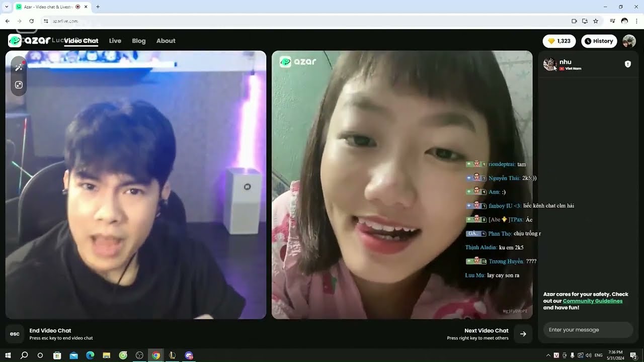The width and height of the screenshot is (644, 362).
Task: Open the Chrome profile avatar
Action: tap(624, 21)
